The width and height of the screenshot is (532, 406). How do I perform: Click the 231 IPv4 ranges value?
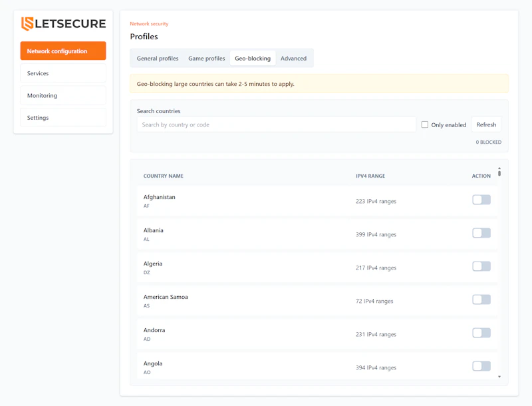pos(376,334)
